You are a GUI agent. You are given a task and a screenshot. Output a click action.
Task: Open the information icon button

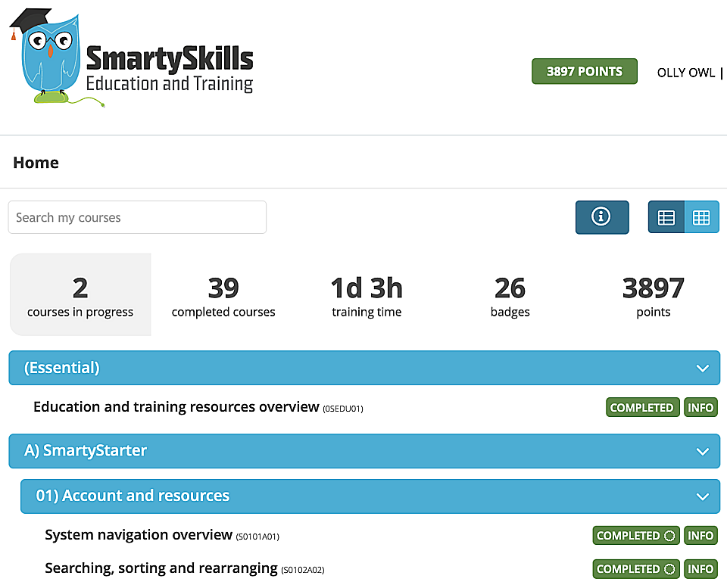point(602,217)
